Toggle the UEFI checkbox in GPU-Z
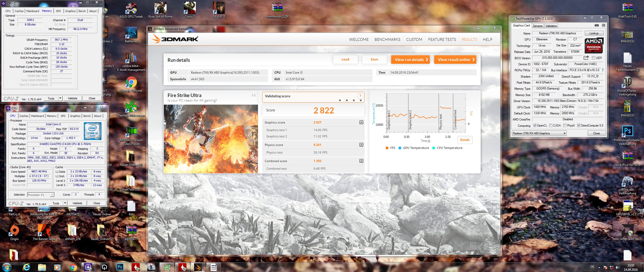The image size is (644, 272). click(x=593, y=58)
